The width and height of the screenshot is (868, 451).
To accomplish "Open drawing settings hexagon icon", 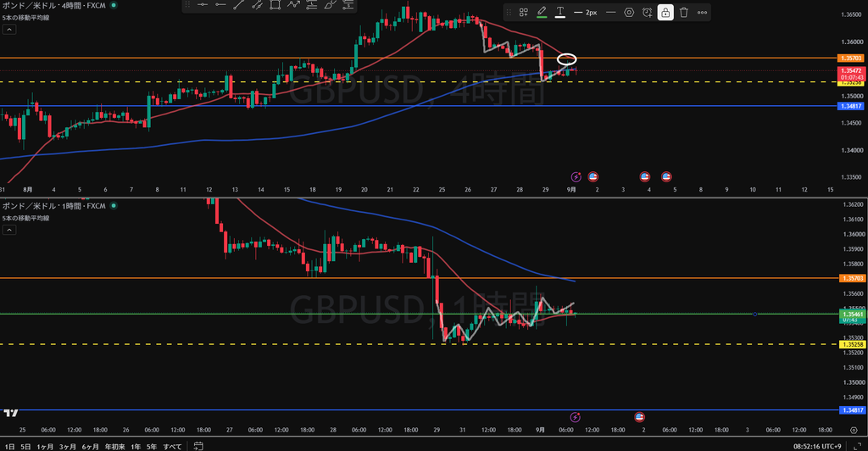I will click(x=629, y=12).
